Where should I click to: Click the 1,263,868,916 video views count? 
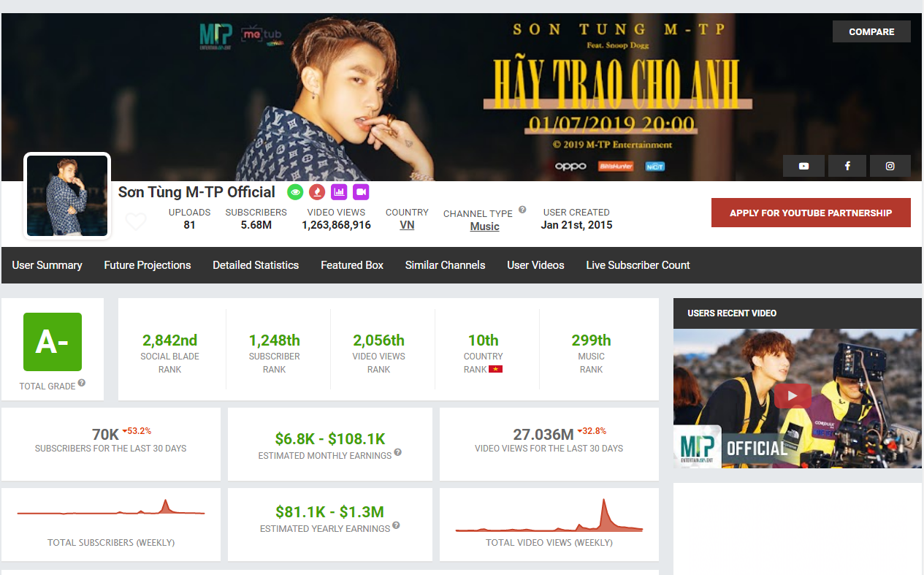pos(336,225)
